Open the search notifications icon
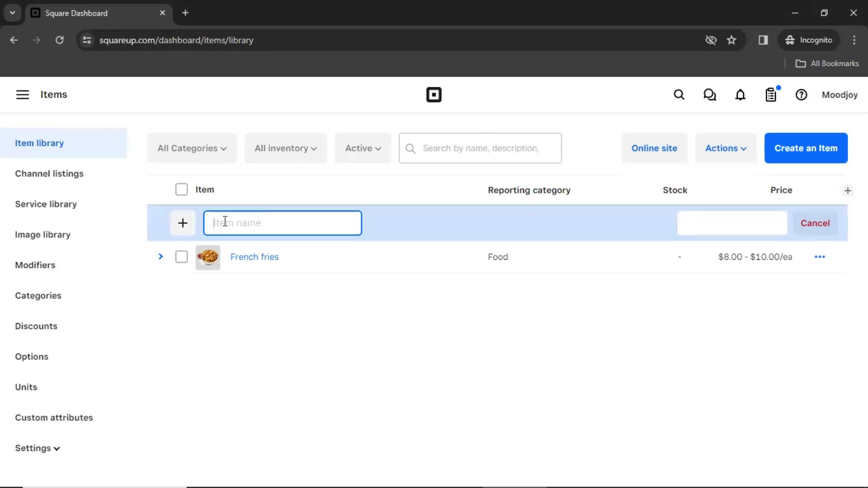Viewport: 868px width, 488px height. click(679, 95)
